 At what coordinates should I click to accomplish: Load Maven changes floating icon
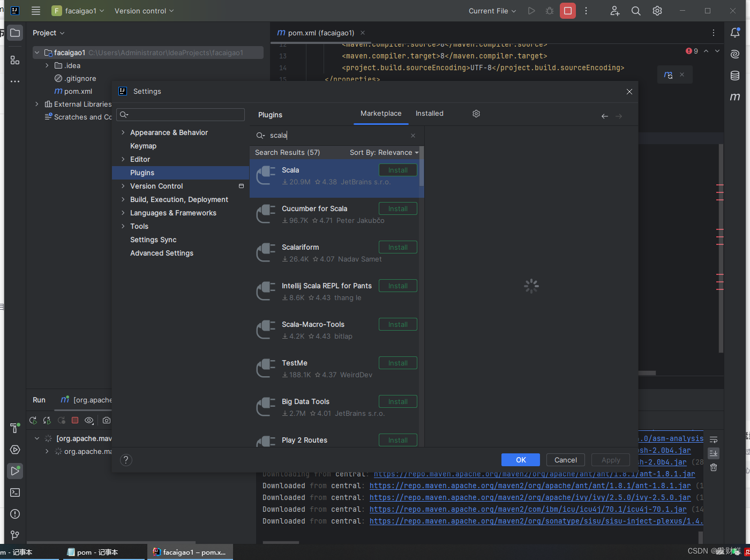pos(668,75)
